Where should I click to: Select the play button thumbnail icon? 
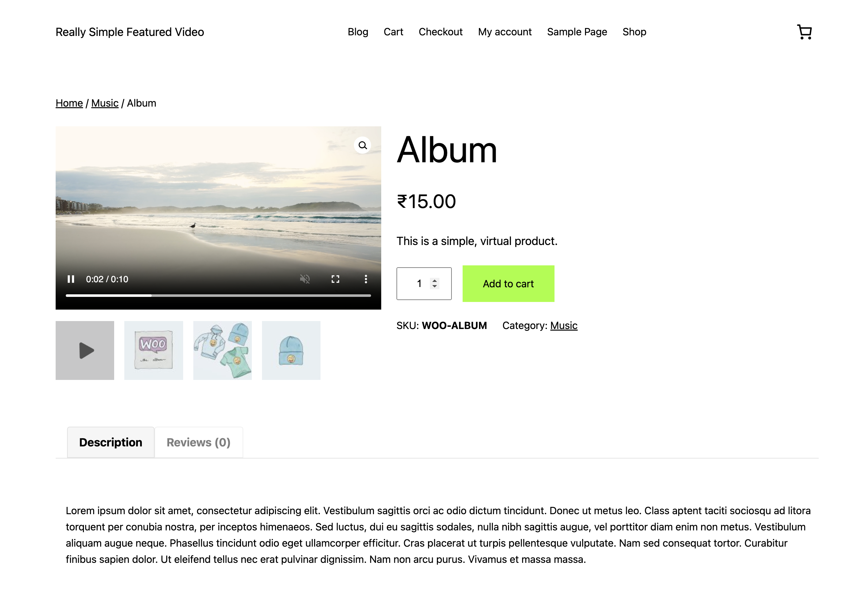(x=85, y=350)
